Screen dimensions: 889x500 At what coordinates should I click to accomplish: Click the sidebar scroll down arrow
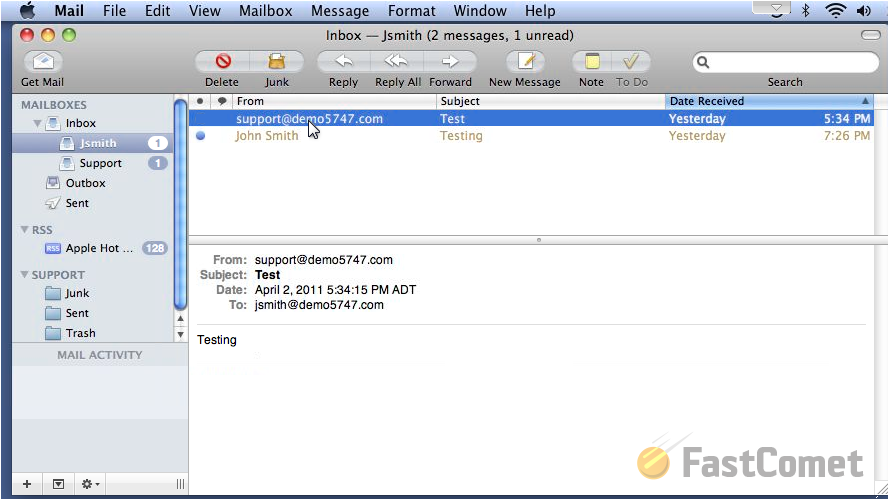click(x=180, y=334)
